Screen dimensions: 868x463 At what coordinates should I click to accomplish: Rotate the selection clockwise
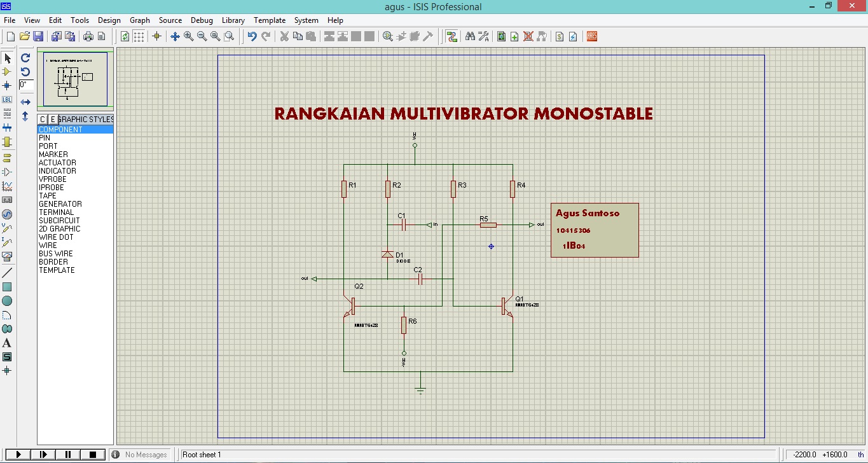pos(25,58)
